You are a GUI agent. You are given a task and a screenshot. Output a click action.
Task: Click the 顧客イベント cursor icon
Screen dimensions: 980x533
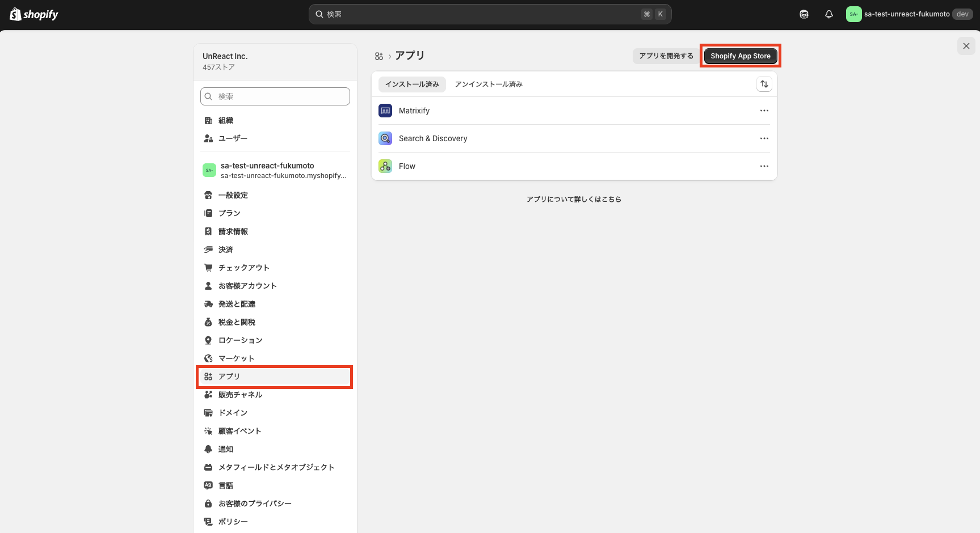click(208, 431)
